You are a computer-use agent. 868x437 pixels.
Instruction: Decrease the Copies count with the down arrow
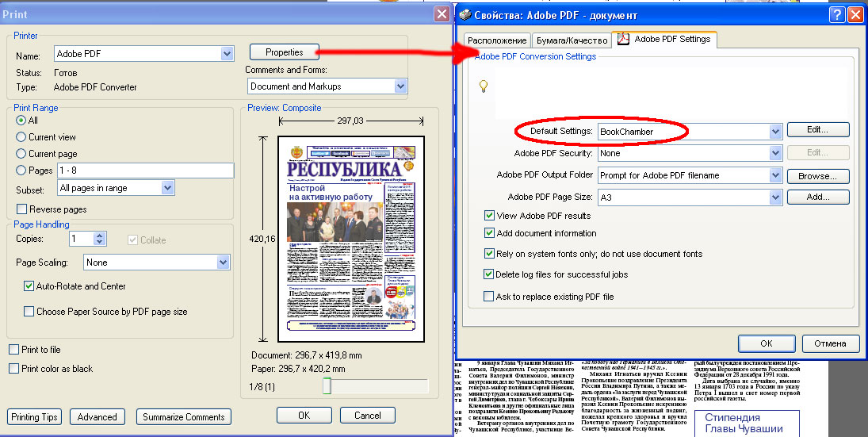coord(100,242)
